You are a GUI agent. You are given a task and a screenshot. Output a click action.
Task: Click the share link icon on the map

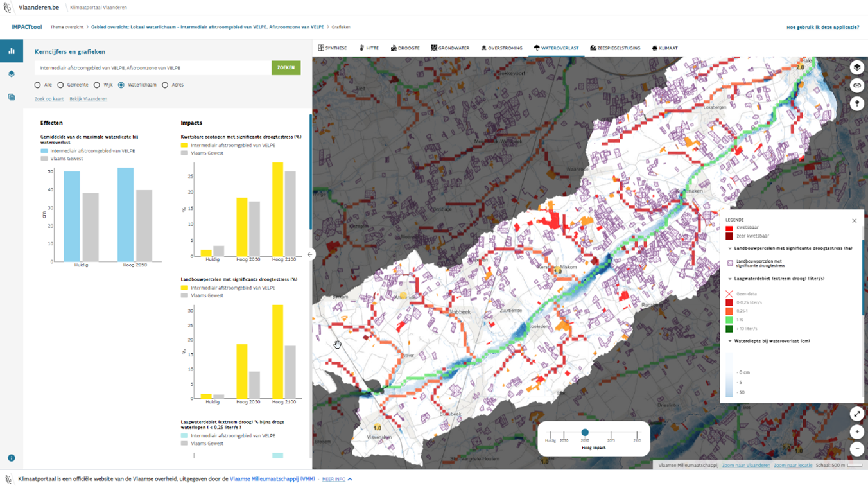pyautogui.click(x=857, y=85)
